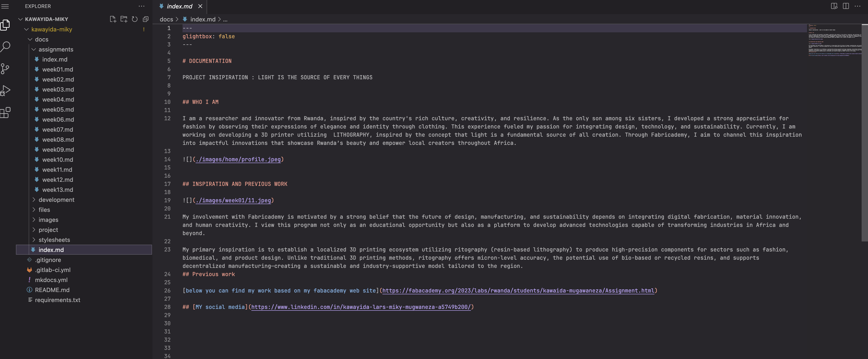The height and width of the screenshot is (359, 868).
Task: Click the LinkedIn social media URL
Action: pos(360,307)
